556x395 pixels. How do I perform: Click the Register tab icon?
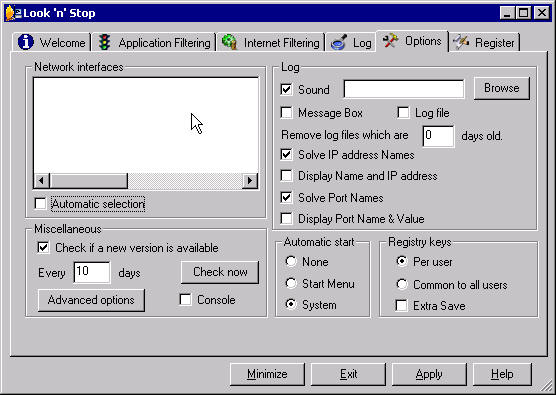coord(461,42)
